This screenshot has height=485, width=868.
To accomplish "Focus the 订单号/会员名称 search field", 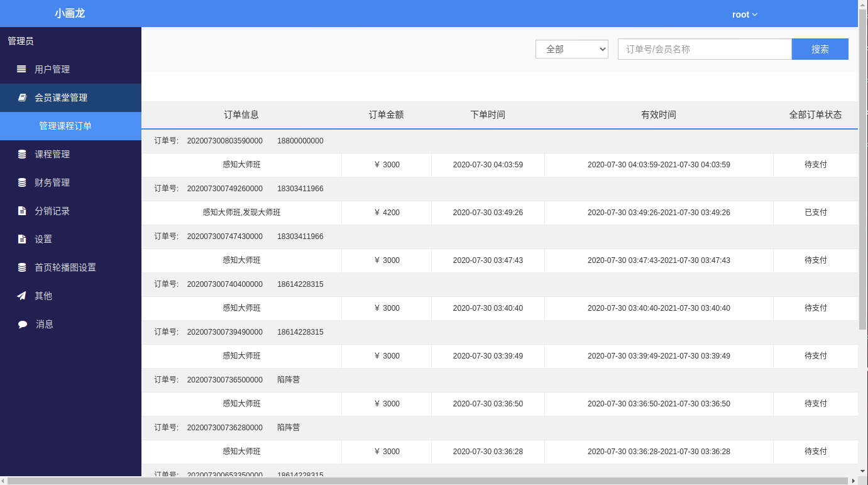I will [705, 49].
